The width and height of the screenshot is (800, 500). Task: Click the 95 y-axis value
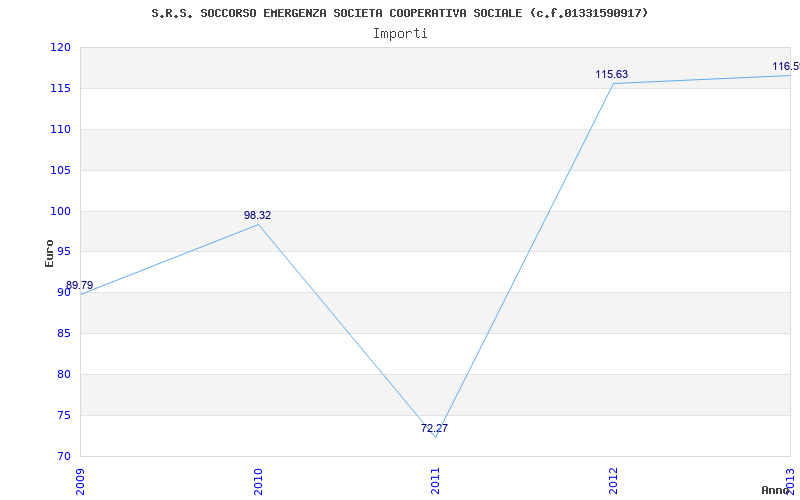[x=64, y=252]
